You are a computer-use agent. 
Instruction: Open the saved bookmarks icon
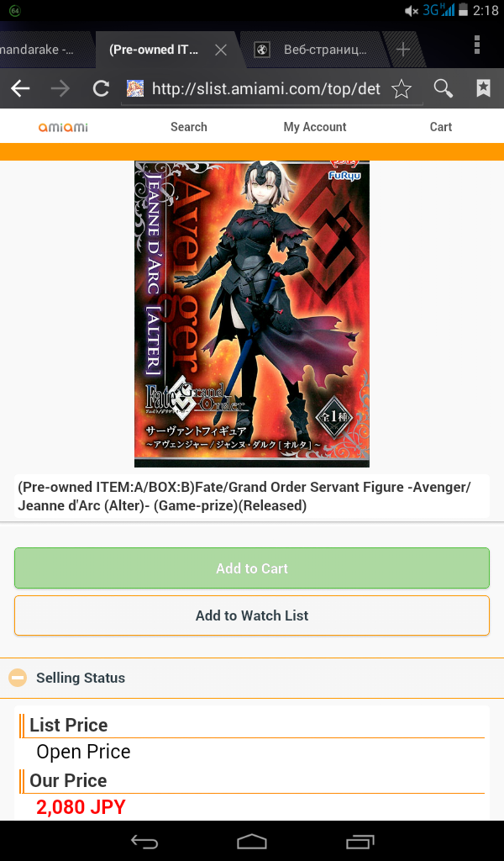483,87
